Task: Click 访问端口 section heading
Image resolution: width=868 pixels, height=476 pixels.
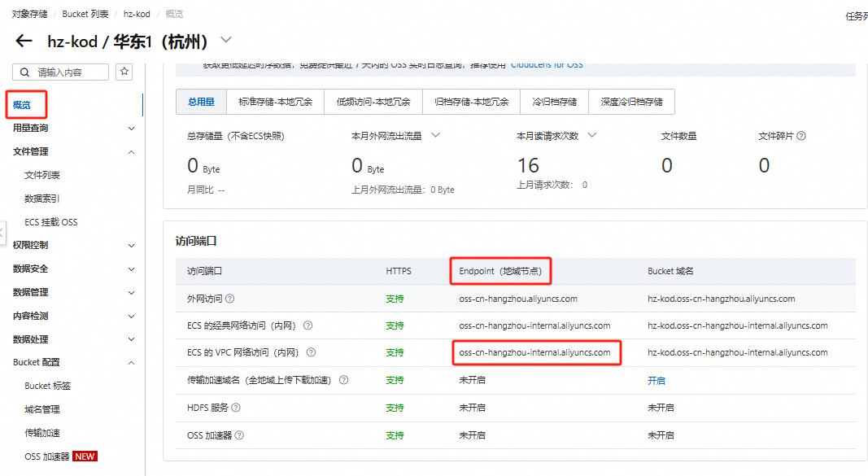Action: point(196,241)
